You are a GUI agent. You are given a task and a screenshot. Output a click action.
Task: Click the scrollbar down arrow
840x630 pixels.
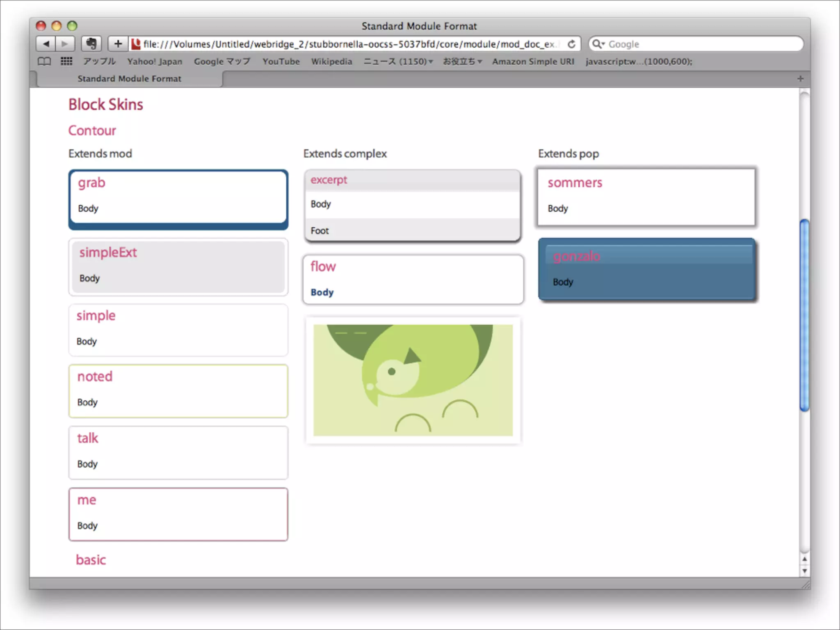[x=804, y=571]
